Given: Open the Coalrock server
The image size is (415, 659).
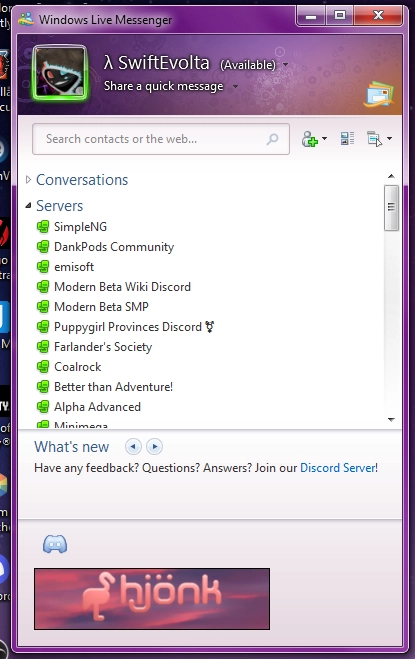Looking at the screenshot, I should click(x=78, y=367).
